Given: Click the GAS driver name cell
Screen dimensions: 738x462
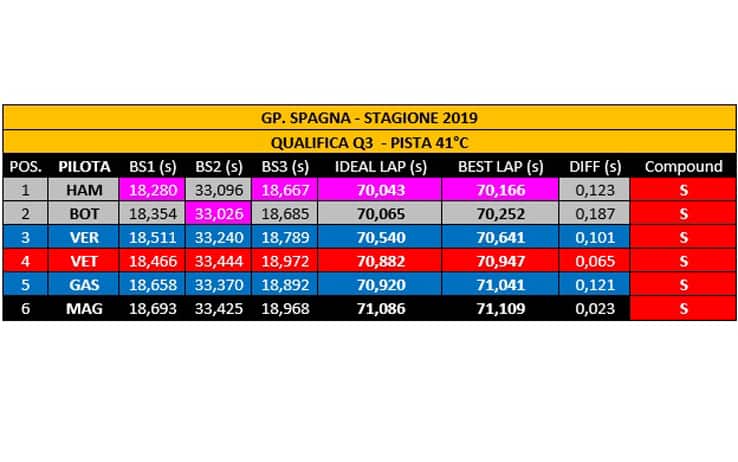Looking at the screenshot, I should click(85, 287).
